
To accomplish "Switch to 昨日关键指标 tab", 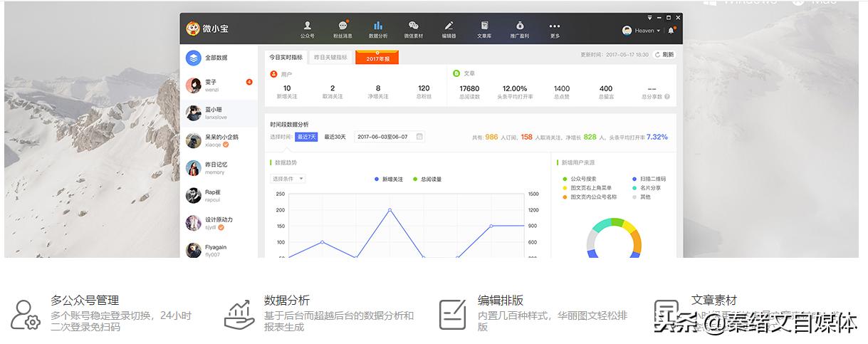I will point(331,57).
